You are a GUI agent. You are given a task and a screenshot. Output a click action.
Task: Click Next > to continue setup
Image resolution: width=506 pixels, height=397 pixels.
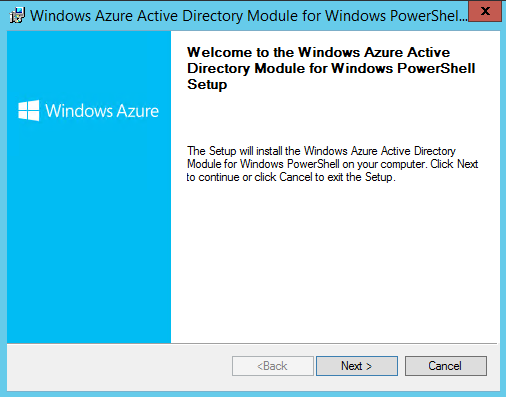(357, 366)
